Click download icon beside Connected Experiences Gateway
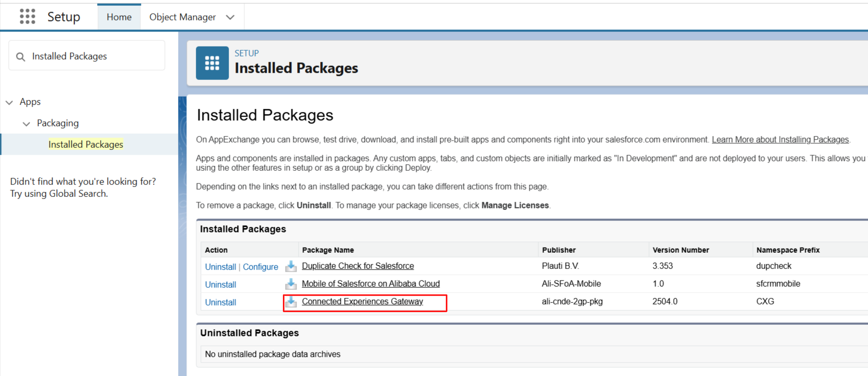The image size is (868, 376). click(x=291, y=302)
